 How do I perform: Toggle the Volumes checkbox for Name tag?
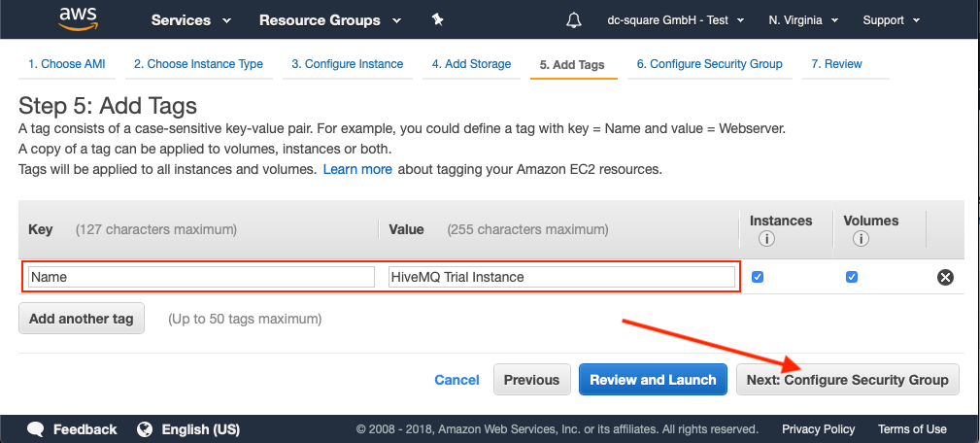point(851,277)
